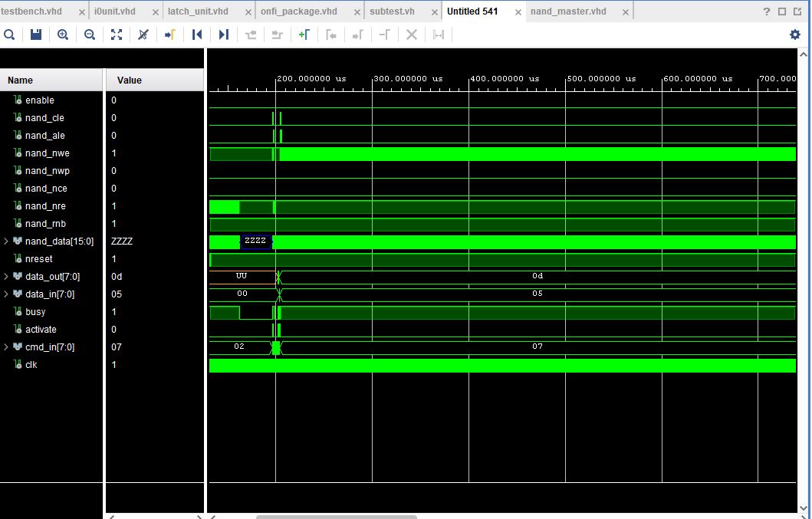Go to previous transition
This screenshot has width=812, height=519.
(251, 34)
